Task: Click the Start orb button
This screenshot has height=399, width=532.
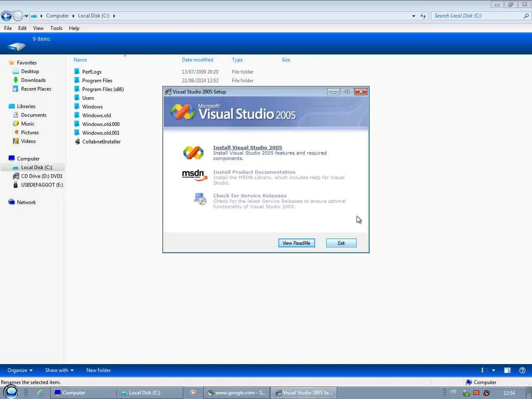Action: (11, 392)
